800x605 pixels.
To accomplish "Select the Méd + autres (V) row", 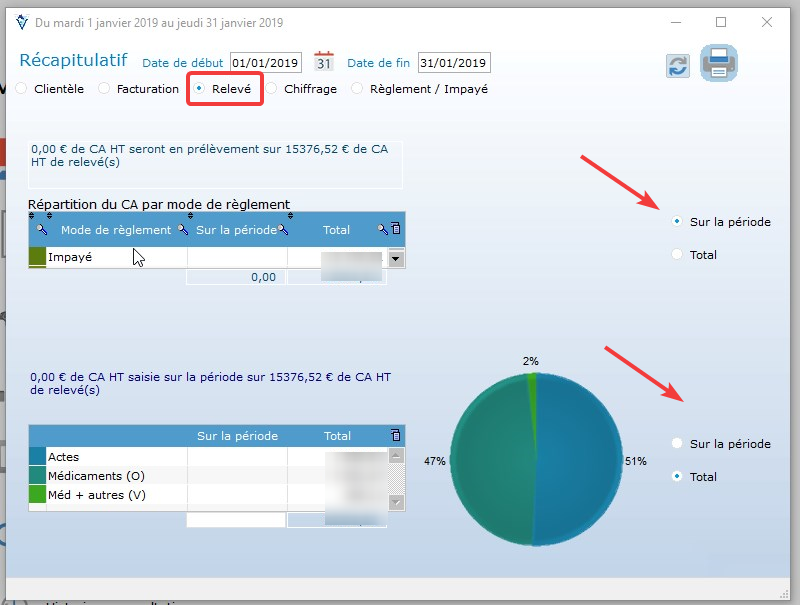I will click(208, 495).
